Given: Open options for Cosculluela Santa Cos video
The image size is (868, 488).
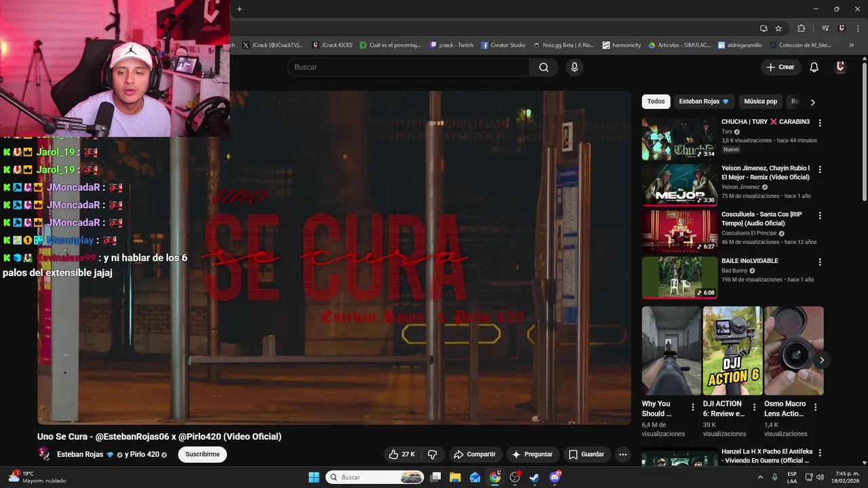Looking at the screenshot, I should coord(820,216).
